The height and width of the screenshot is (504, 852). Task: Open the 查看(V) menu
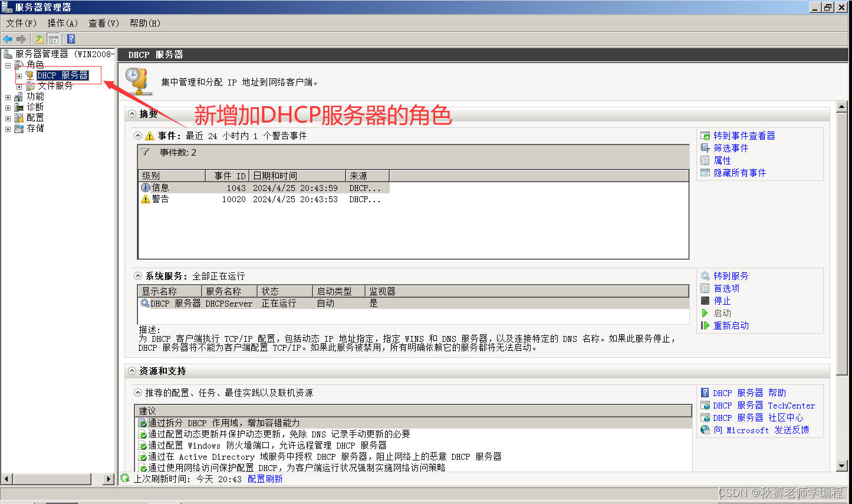pyautogui.click(x=104, y=23)
